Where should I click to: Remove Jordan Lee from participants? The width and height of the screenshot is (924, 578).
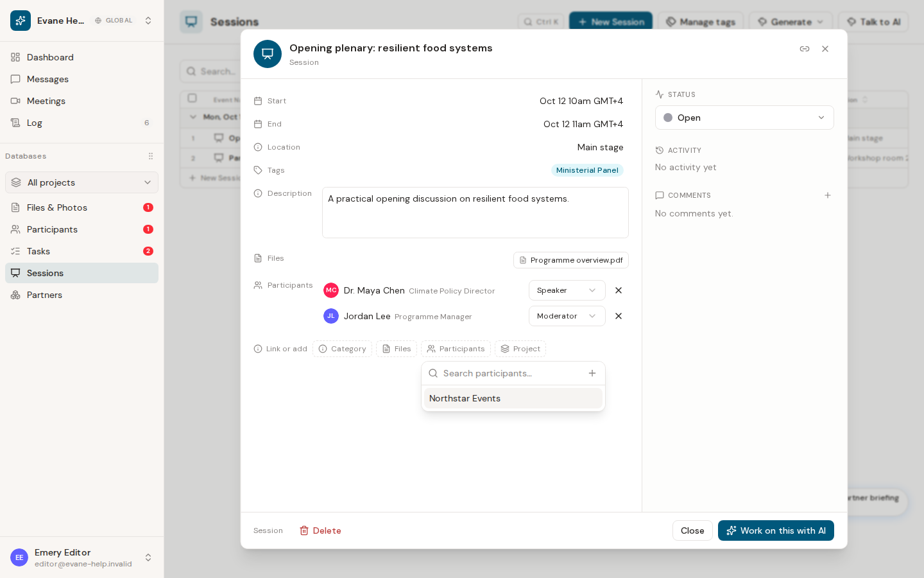(619, 316)
